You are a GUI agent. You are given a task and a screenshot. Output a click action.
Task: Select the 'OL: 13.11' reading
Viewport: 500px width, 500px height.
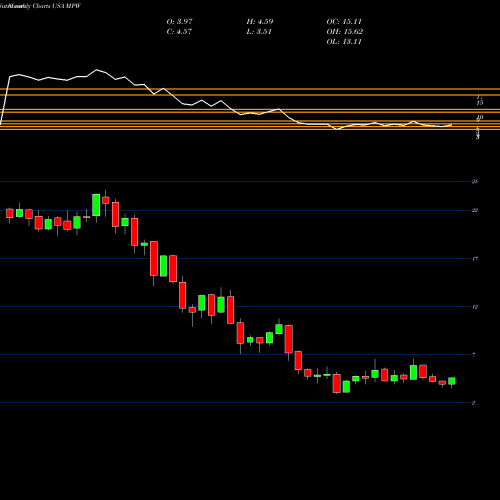(x=344, y=42)
